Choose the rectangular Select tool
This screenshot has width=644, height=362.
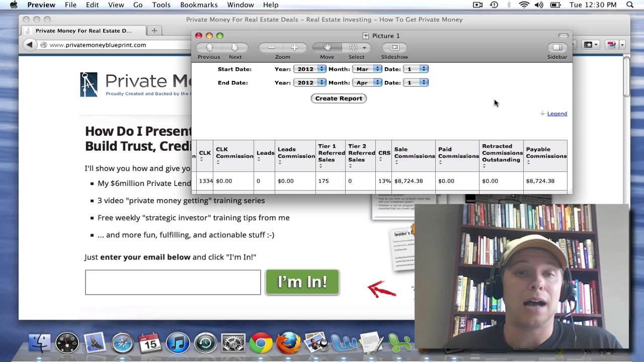(x=353, y=47)
